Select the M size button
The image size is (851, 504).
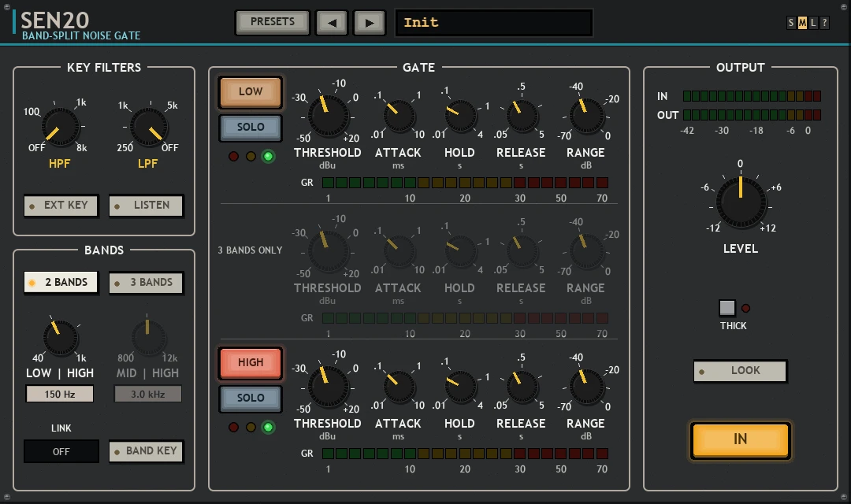coord(802,23)
